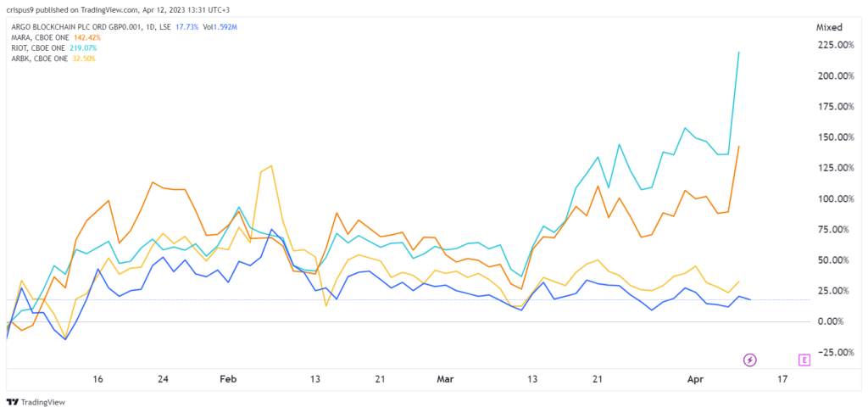Click the 150.00% price axis label
The width and height of the screenshot is (868, 413).
pos(836,137)
